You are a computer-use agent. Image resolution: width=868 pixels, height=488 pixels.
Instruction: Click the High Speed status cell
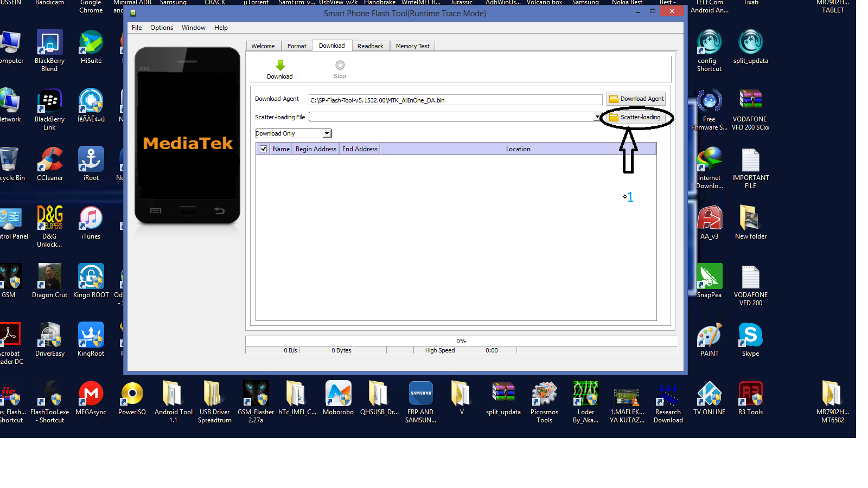[440, 350]
